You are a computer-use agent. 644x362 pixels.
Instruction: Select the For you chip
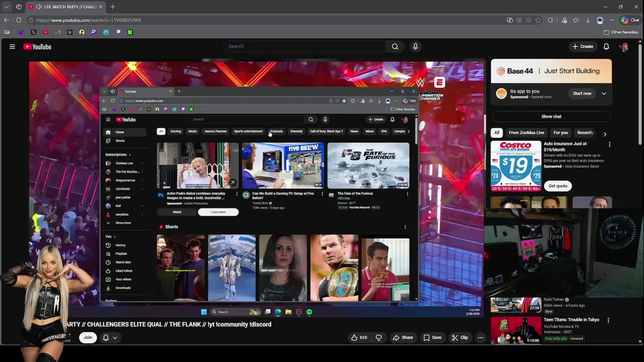(x=560, y=133)
